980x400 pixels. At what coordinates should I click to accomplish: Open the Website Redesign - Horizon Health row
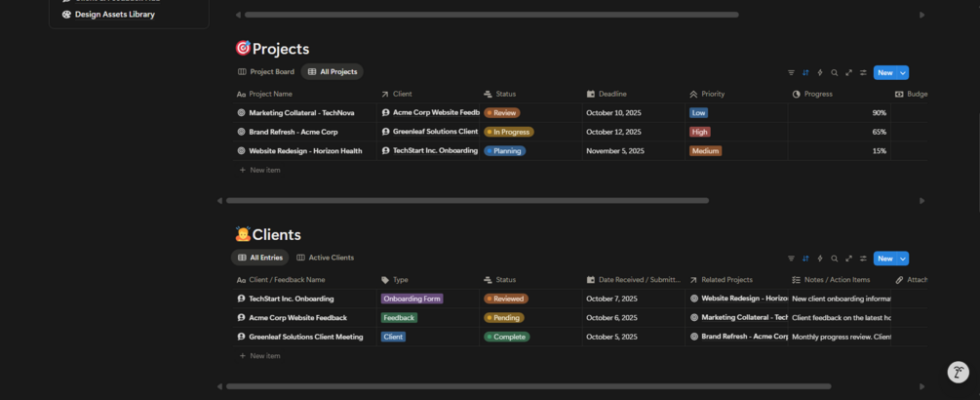coord(305,151)
